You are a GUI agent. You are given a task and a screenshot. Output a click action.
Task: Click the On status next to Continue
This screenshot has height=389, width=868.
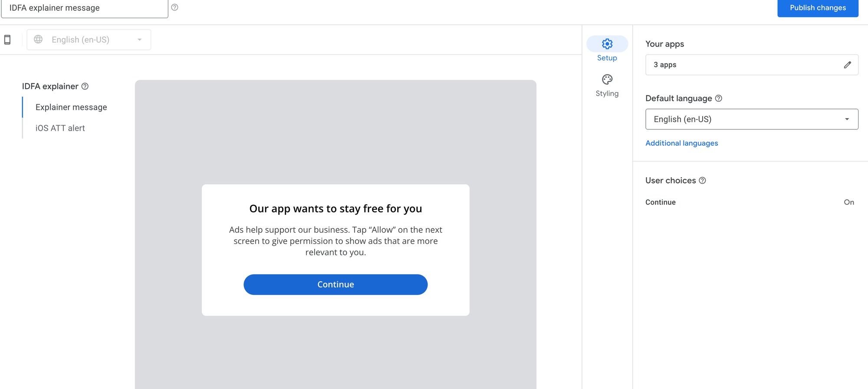click(849, 202)
